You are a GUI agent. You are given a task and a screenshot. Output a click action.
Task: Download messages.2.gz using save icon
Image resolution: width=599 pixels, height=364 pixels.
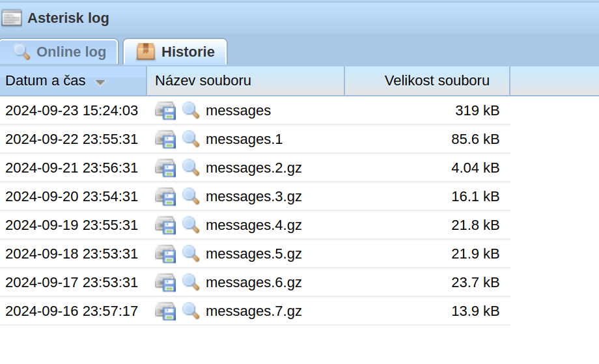pyautogui.click(x=165, y=168)
